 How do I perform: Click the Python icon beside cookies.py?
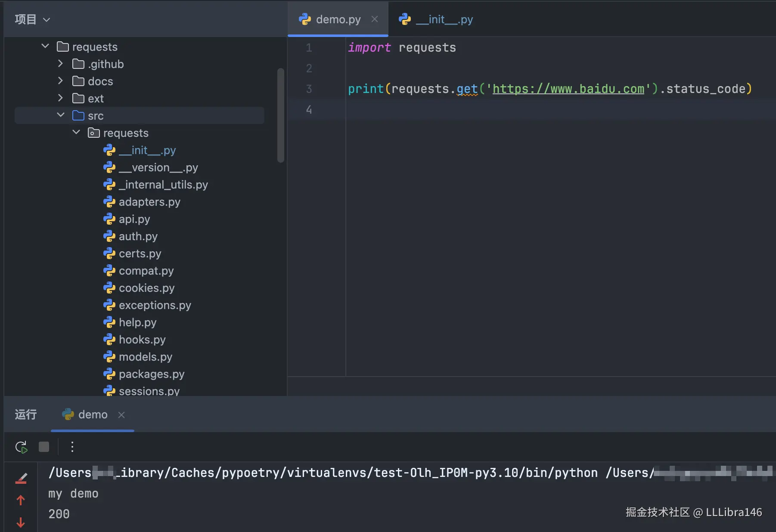pyautogui.click(x=109, y=288)
